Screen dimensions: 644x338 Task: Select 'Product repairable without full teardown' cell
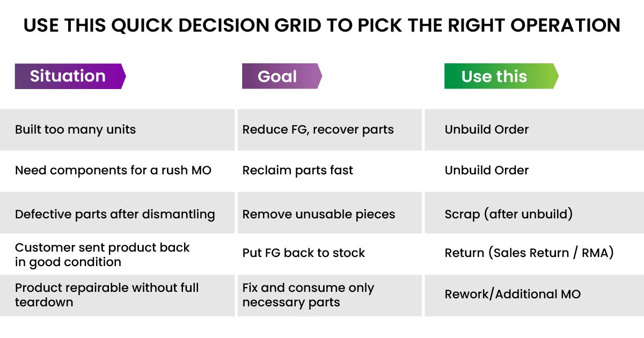pyautogui.click(x=107, y=295)
